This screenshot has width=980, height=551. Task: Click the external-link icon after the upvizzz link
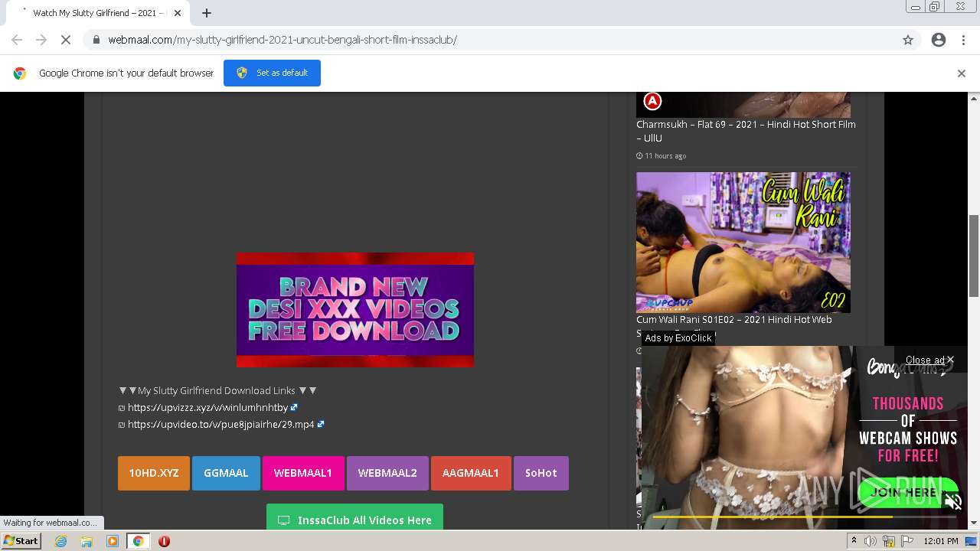[x=294, y=407]
